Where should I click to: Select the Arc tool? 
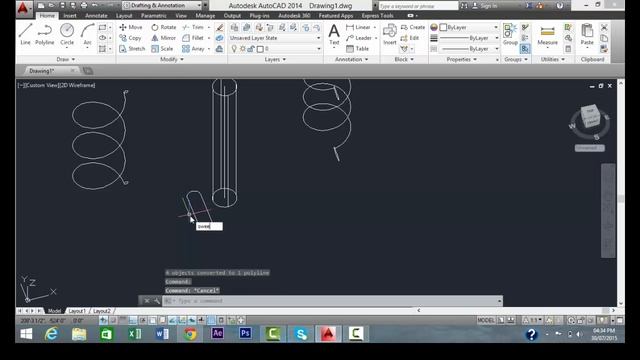tap(87, 34)
